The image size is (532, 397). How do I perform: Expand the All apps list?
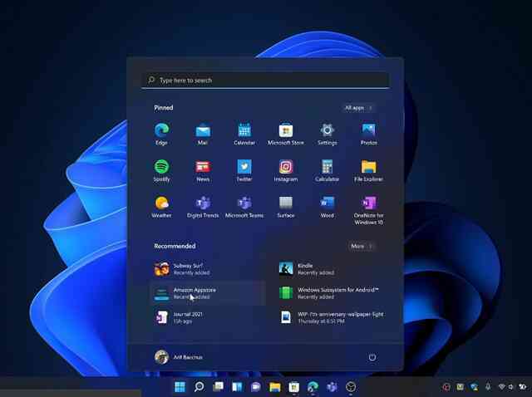click(x=358, y=108)
